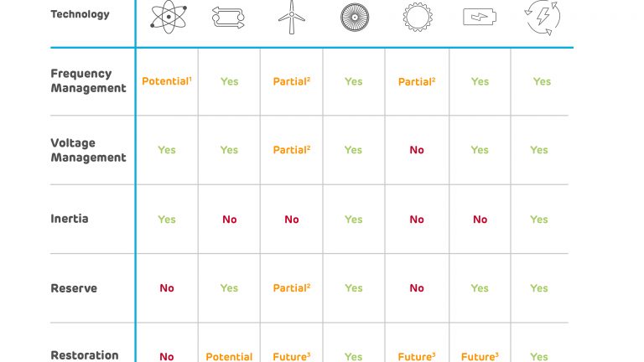The height and width of the screenshot is (362, 644).
Task: Select the sun solar icon
Action: 416,17
